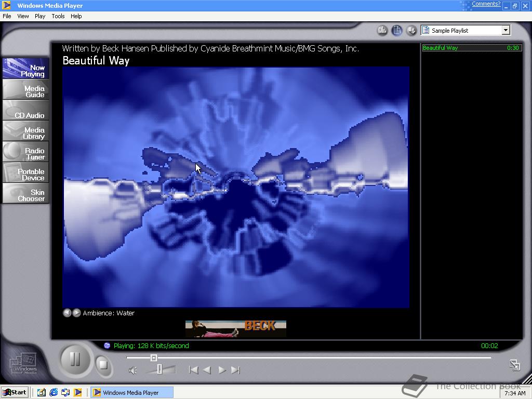Viewport: 532px width, 399px height.
Task: Launch Windows Media Player from the Quick Launch bar
Action: pyautogui.click(x=78, y=393)
